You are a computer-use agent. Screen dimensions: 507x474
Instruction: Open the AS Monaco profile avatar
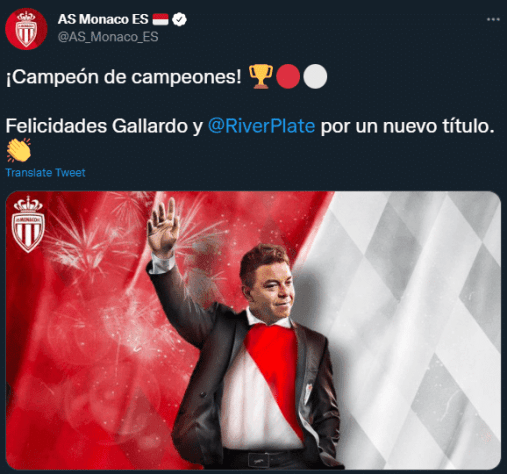tap(26, 29)
